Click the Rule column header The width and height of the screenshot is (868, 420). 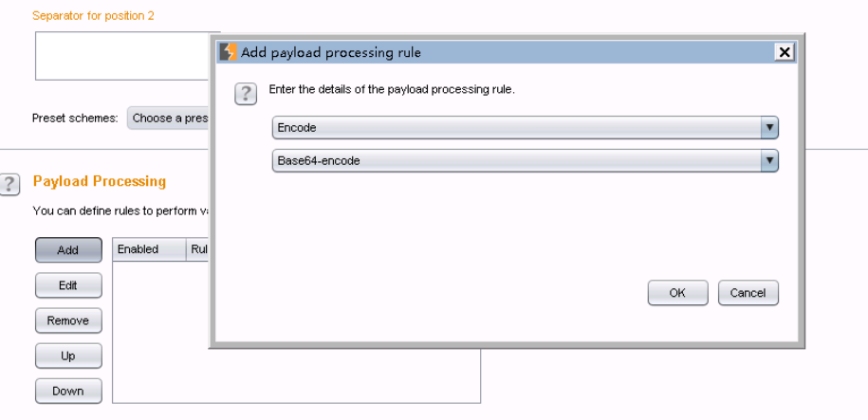(x=198, y=249)
